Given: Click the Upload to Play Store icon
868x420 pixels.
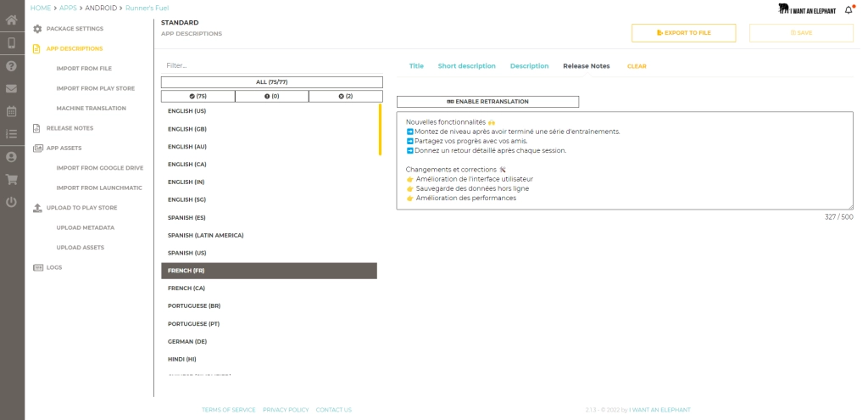Looking at the screenshot, I should coord(37,208).
